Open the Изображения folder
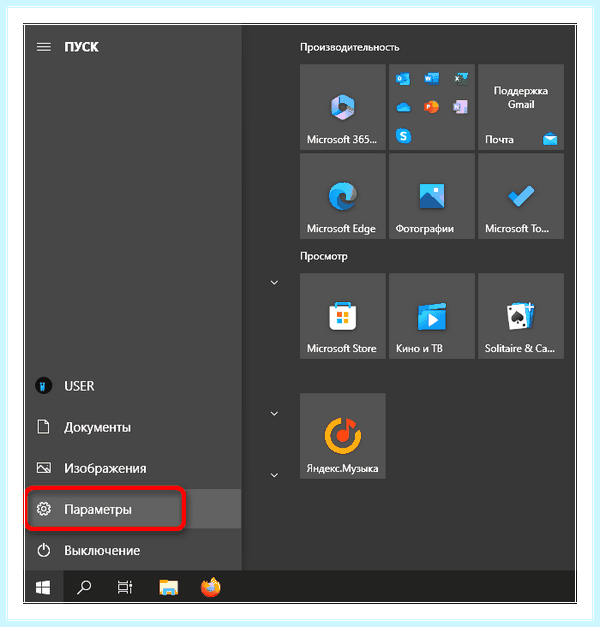 pyautogui.click(x=133, y=468)
